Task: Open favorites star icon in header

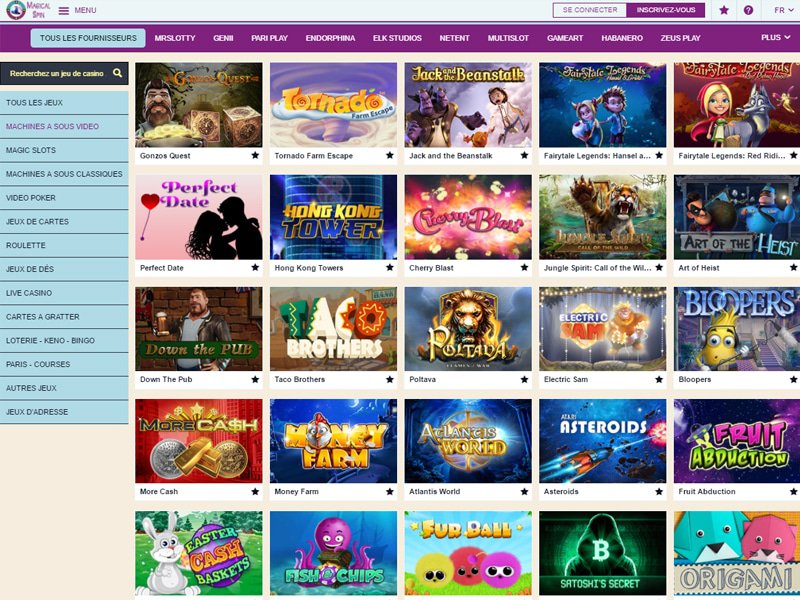Action: tap(723, 10)
